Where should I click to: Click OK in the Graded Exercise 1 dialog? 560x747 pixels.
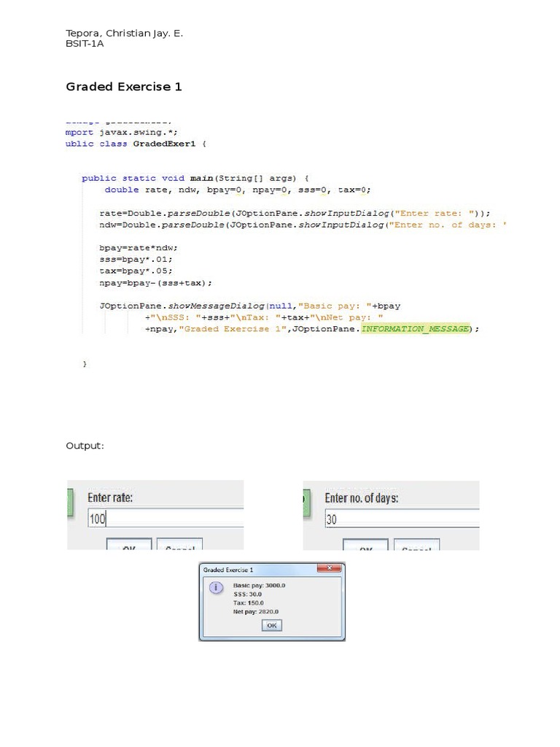coord(272,625)
